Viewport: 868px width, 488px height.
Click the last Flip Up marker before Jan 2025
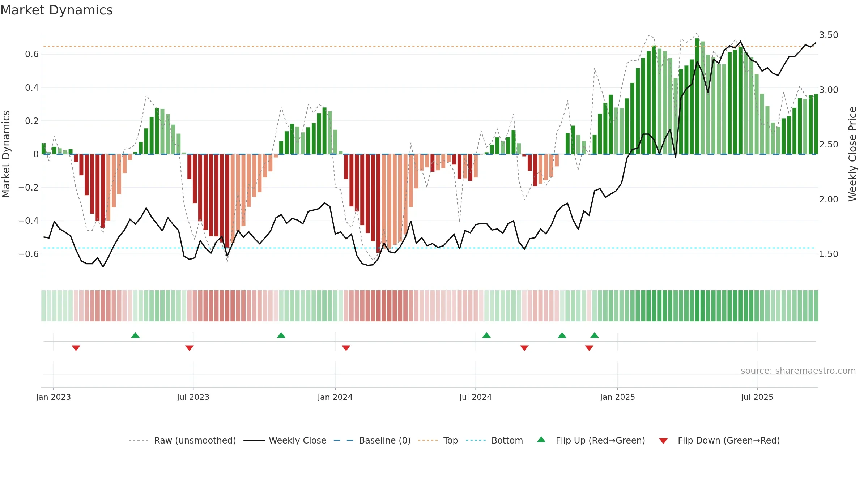[595, 335]
